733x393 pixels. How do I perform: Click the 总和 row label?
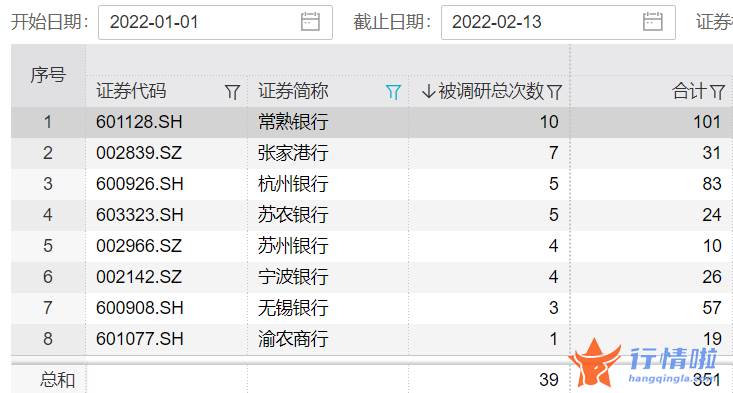pyautogui.click(x=57, y=379)
